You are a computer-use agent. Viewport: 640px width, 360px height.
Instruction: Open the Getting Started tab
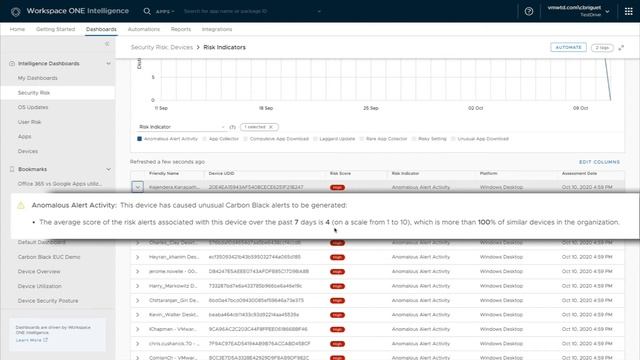(x=56, y=29)
